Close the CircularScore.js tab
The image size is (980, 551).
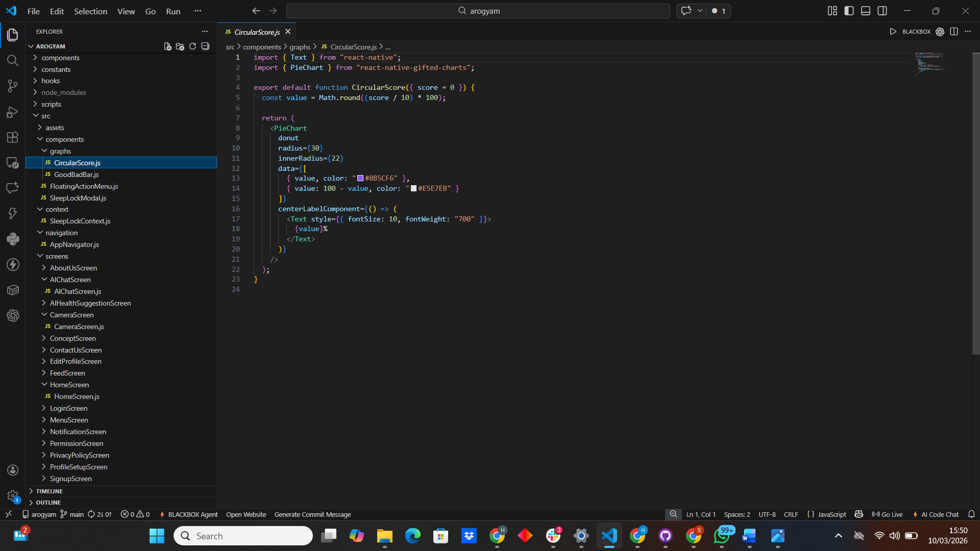coord(288,32)
